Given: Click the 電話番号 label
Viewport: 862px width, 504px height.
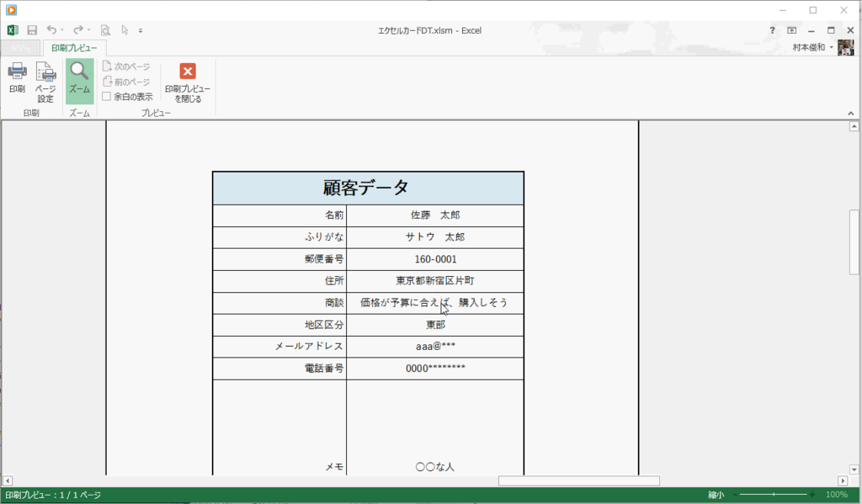Looking at the screenshot, I should [x=324, y=369].
